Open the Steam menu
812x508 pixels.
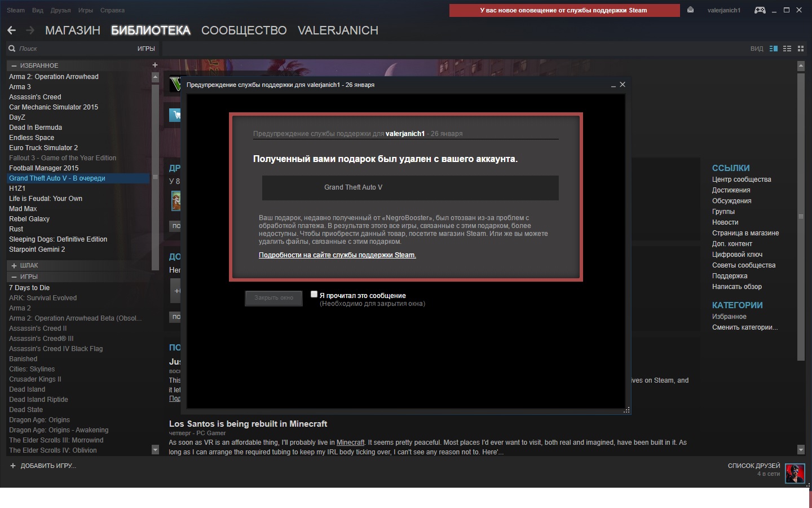[x=16, y=10]
